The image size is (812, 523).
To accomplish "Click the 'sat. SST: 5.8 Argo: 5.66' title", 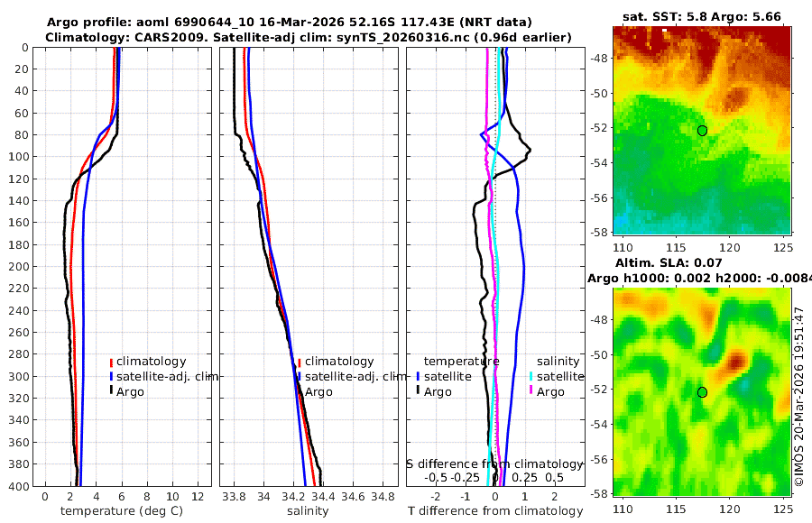I will coord(702,16).
